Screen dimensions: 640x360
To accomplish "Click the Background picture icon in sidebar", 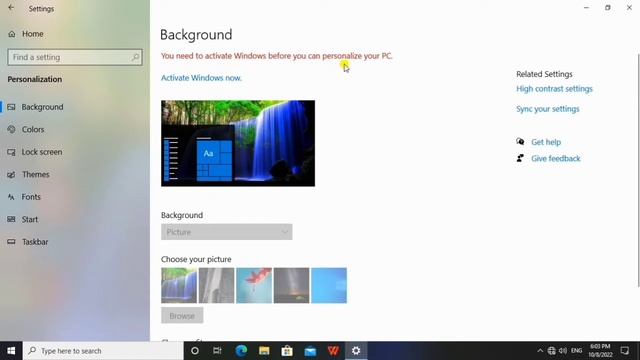I will coord(11,107).
